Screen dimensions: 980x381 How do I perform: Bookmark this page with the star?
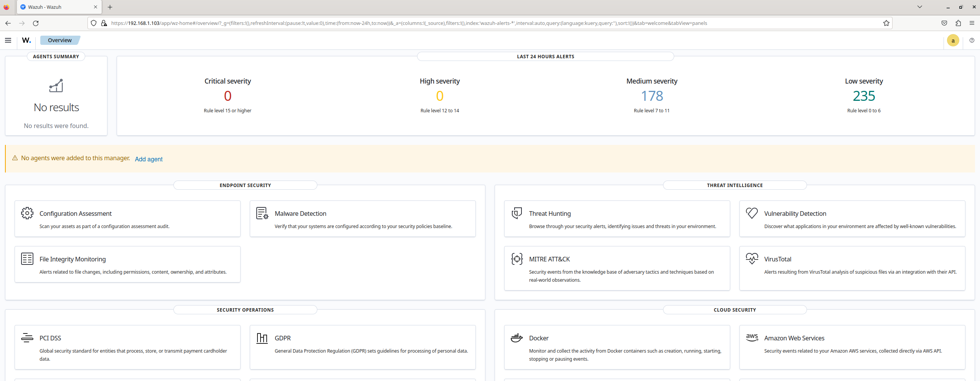point(886,23)
